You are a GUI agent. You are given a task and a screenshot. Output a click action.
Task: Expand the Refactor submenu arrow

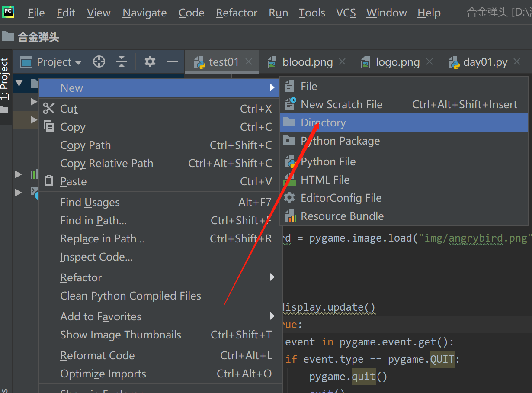(272, 277)
